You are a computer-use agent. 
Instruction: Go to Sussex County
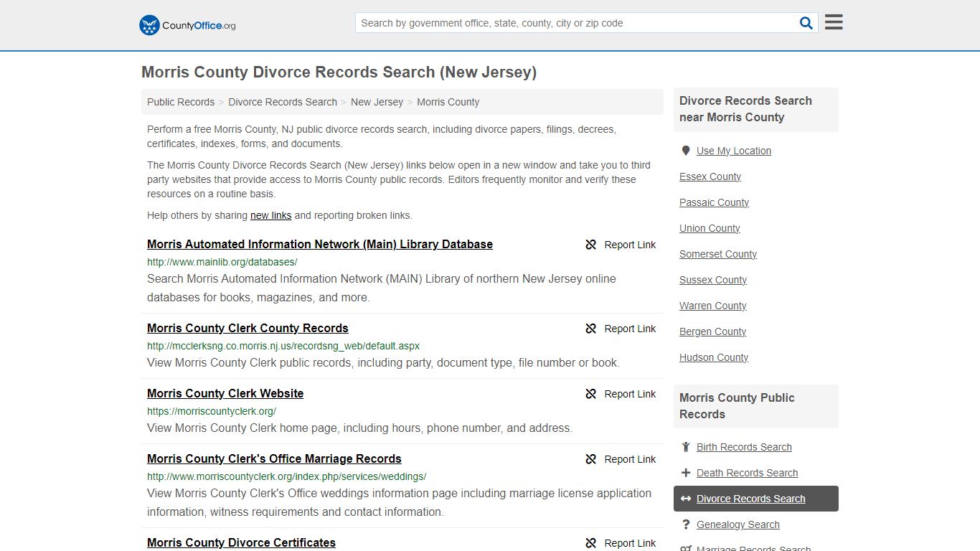[713, 280]
